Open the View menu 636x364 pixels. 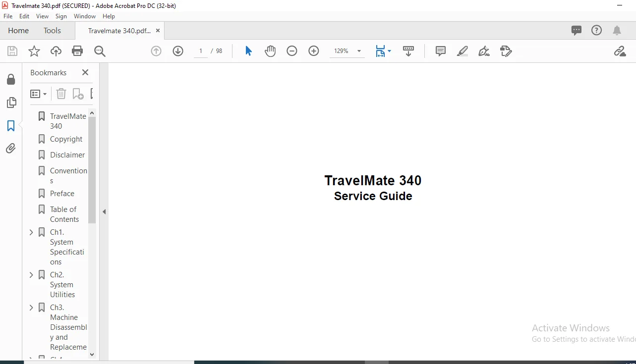tap(42, 16)
